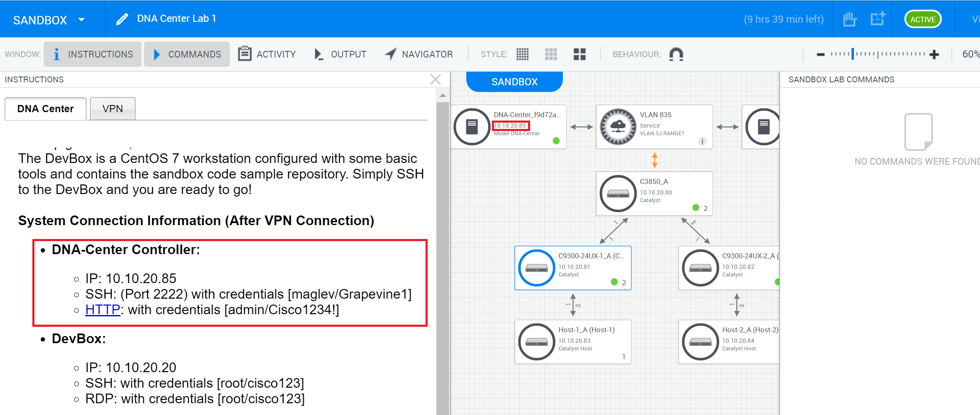Select the C9300-24UX-2_A switch icon
Screen dimensions: 980x415
point(700,268)
